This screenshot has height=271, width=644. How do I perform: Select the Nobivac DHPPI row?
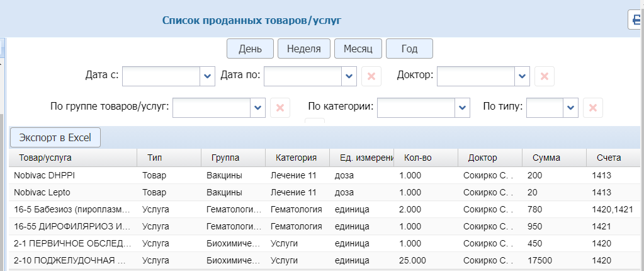click(x=72, y=175)
